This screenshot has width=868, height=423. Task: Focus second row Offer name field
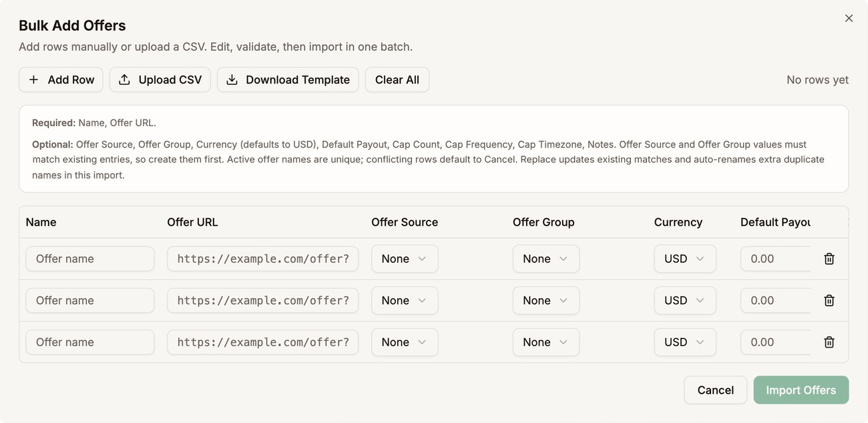click(90, 301)
